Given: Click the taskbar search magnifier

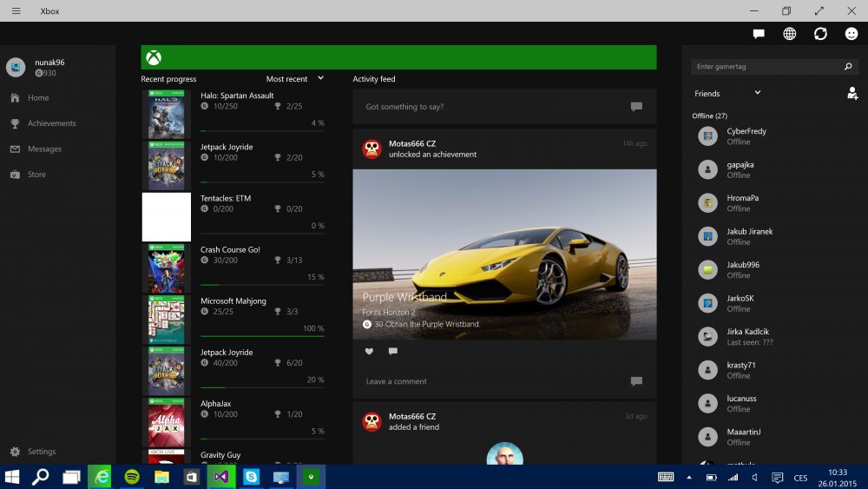Looking at the screenshot, I should click(41, 477).
